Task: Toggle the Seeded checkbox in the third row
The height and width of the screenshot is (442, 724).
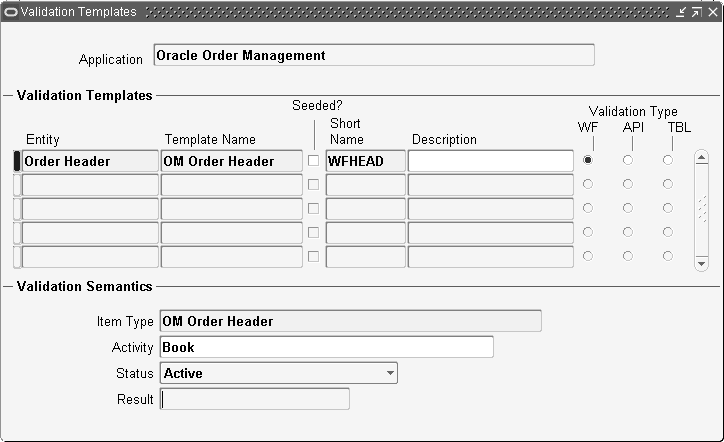Action: tap(314, 209)
